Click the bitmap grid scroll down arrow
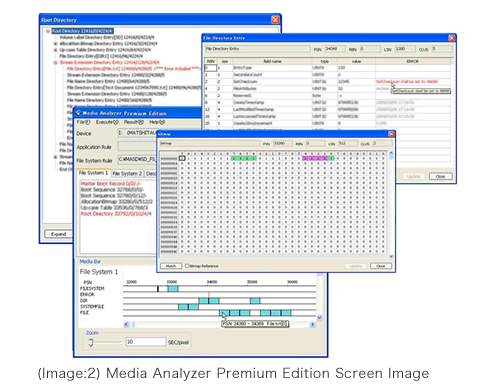Screen dimensions: 483x391 pyautogui.click(x=391, y=256)
